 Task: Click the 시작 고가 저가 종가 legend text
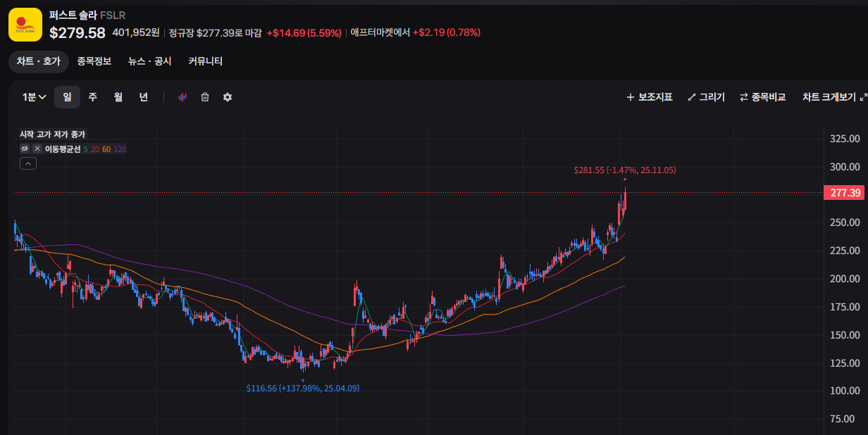pyautogui.click(x=52, y=134)
